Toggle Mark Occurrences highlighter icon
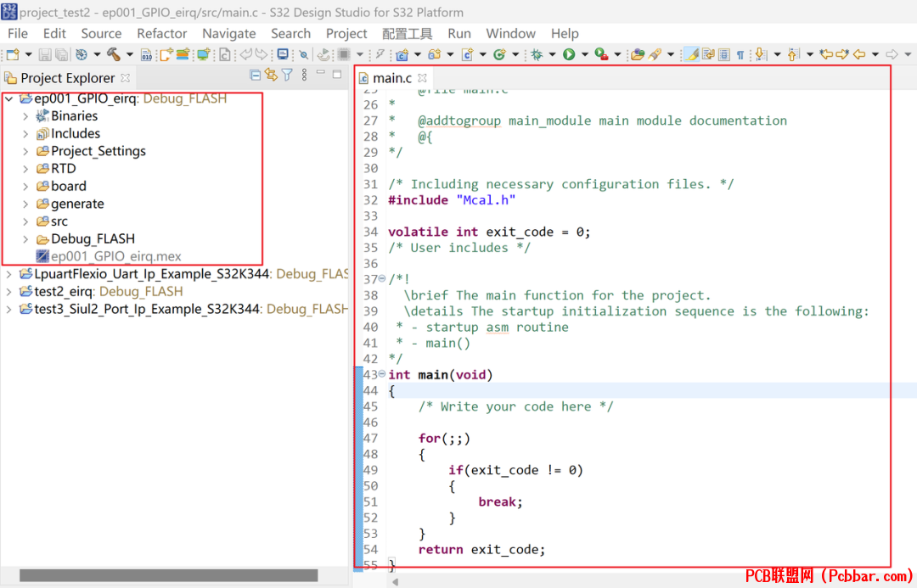Screen dimensions: 917x588 692,54
